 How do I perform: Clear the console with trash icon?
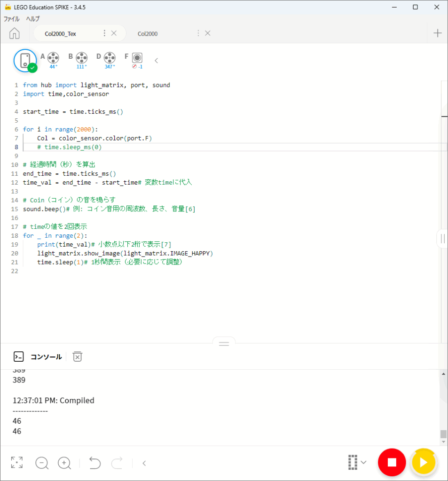click(78, 357)
